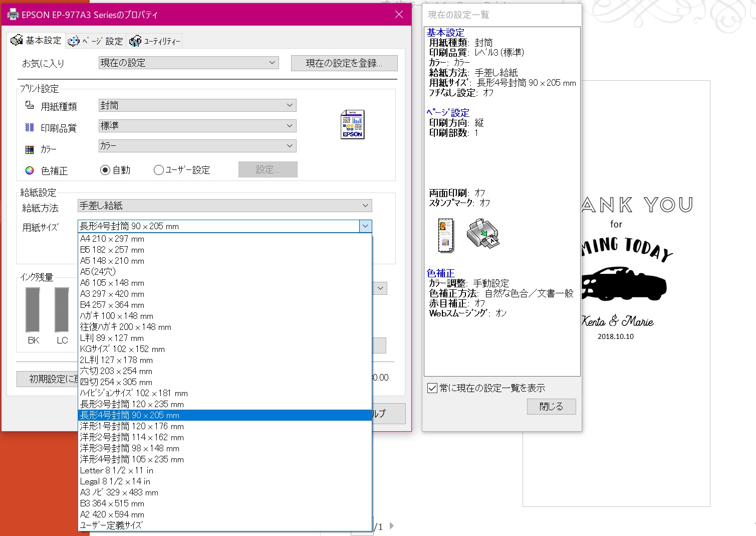
Task: Click 基本設定 heading in settings list
Action: 445,33
